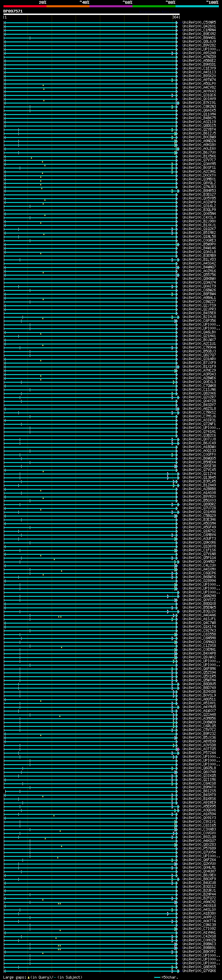Image resolution: width=222 pixels, height=980 pixels.
Task: Select the UniRef100_Q0IAV9 label
Action: (x=199, y=99)
